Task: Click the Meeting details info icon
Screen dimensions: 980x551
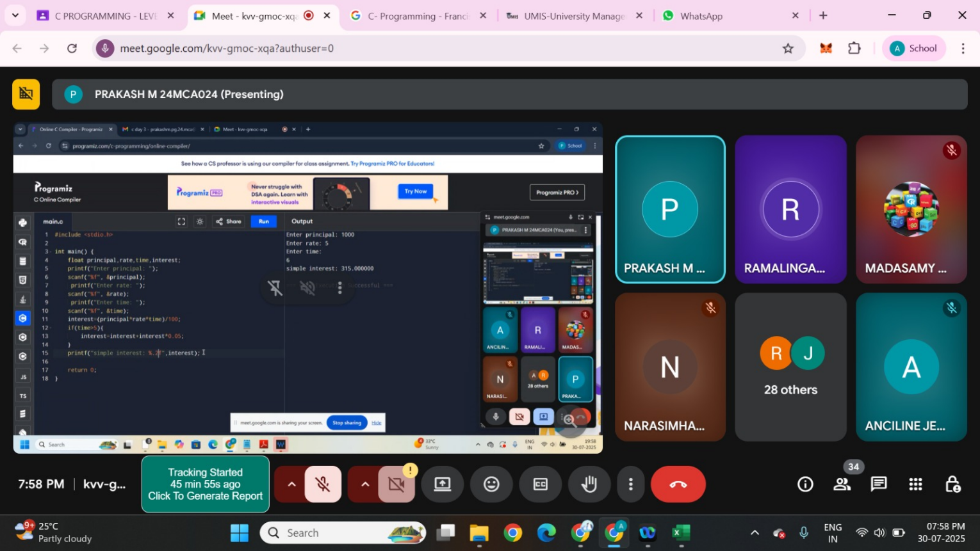Action: click(805, 484)
